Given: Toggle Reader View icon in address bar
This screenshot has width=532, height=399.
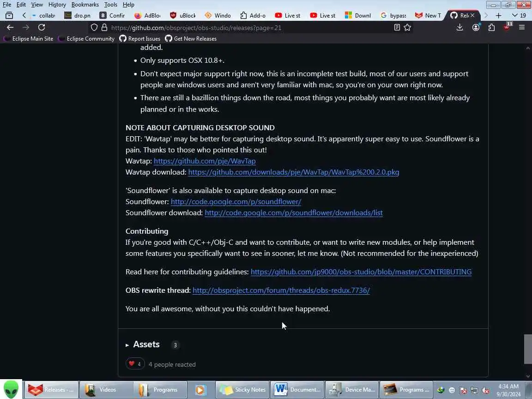Looking at the screenshot, I should tap(397, 28).
